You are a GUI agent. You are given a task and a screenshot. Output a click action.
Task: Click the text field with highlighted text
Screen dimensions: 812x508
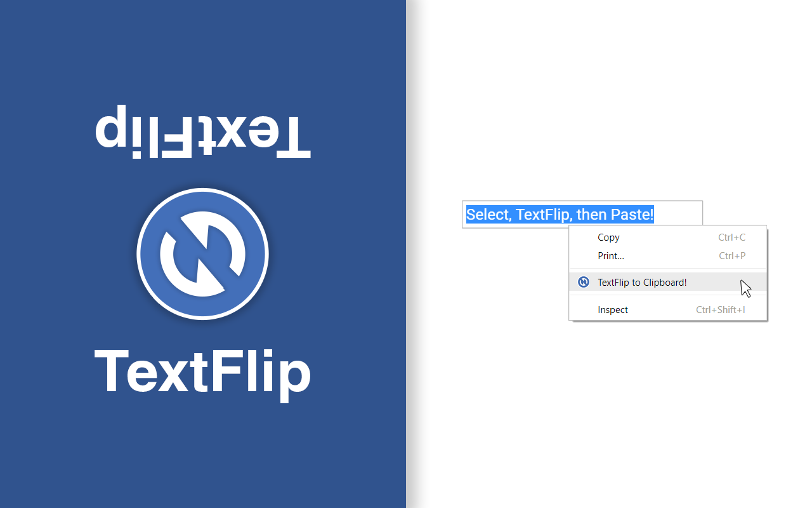(x=582, y=215)
